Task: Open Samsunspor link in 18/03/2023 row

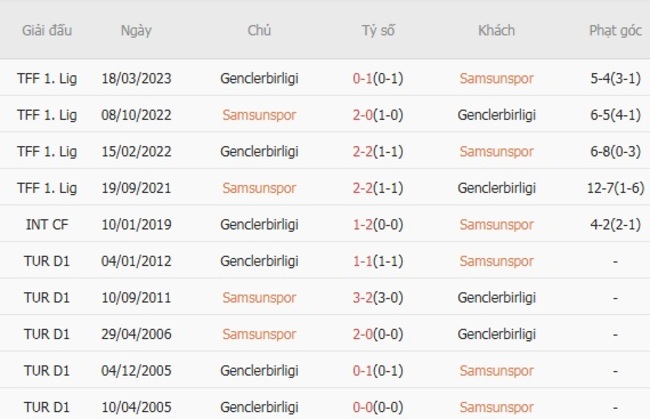Action: pyautogui.click(x=496, y=77)
